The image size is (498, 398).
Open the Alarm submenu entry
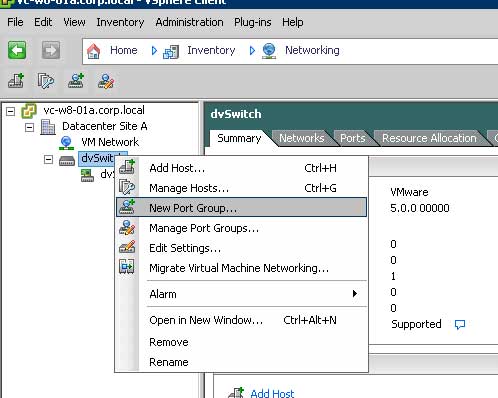click(x=242, y=294)
